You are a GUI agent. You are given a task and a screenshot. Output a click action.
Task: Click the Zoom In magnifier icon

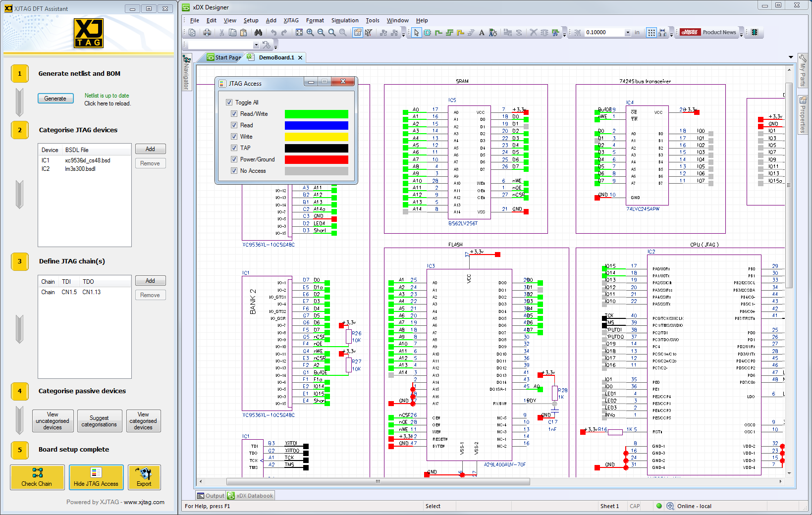310,33
